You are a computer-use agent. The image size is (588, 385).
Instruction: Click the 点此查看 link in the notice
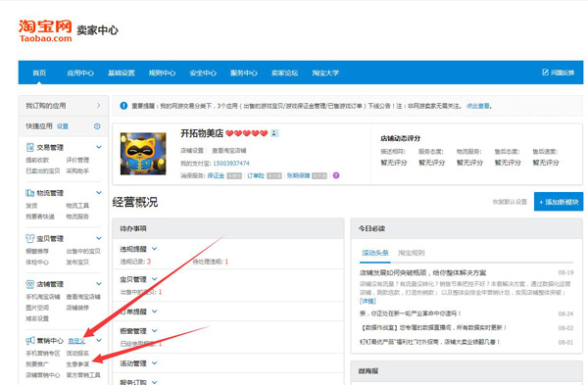click(478, 106)
